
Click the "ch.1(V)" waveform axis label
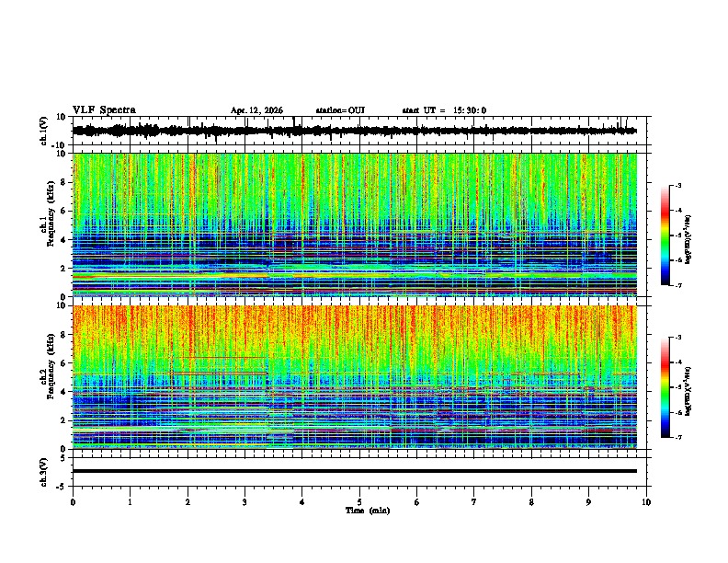[x=44, y=131]
